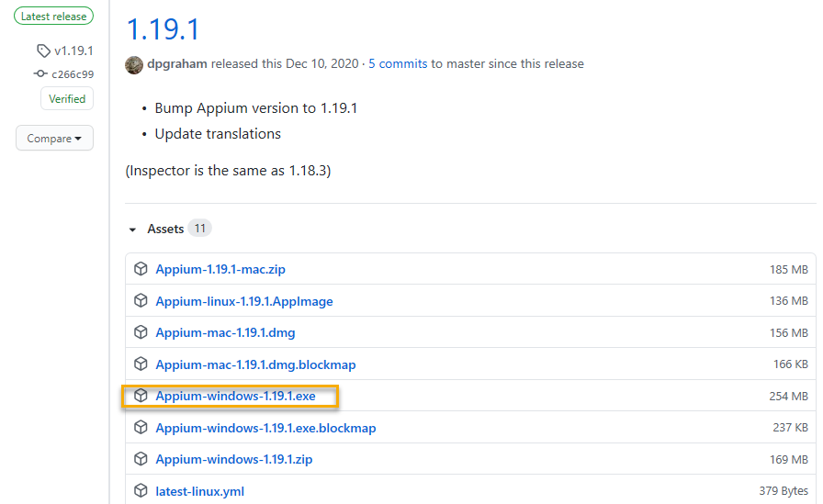Download Appium-windows-1.19.1.zip
Image resolution: width=823 pixels, height=504 pixels.
[x=234, y=459]
